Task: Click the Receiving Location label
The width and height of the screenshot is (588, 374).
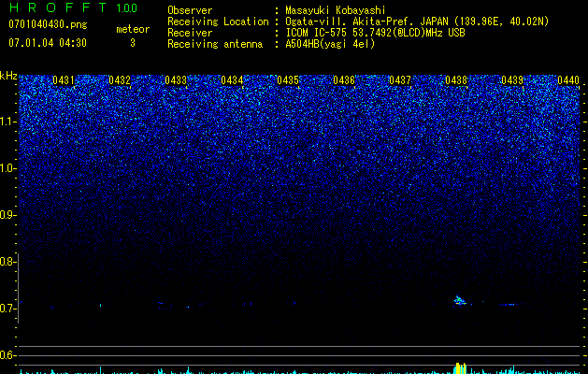Action: point(218,22)
